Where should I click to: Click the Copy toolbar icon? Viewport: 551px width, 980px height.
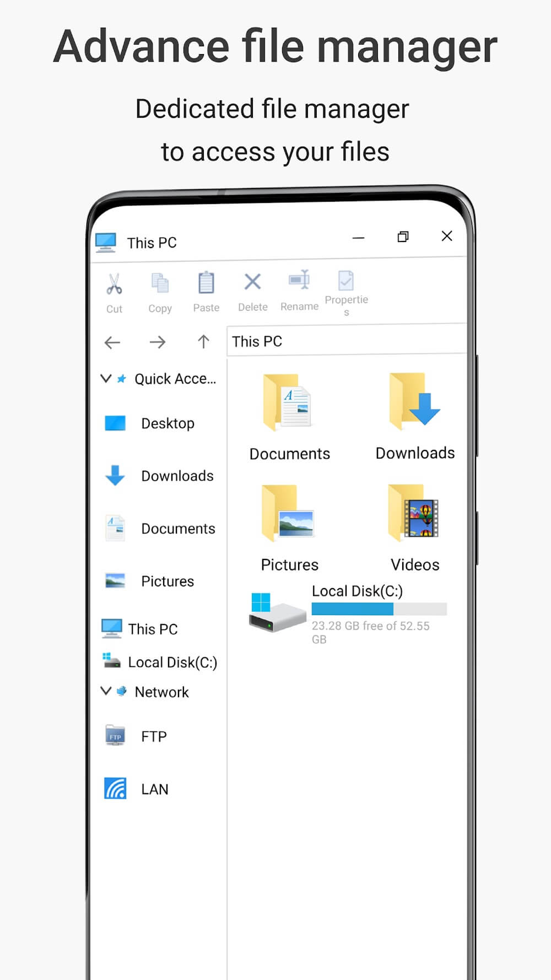[x=160, y=283]
